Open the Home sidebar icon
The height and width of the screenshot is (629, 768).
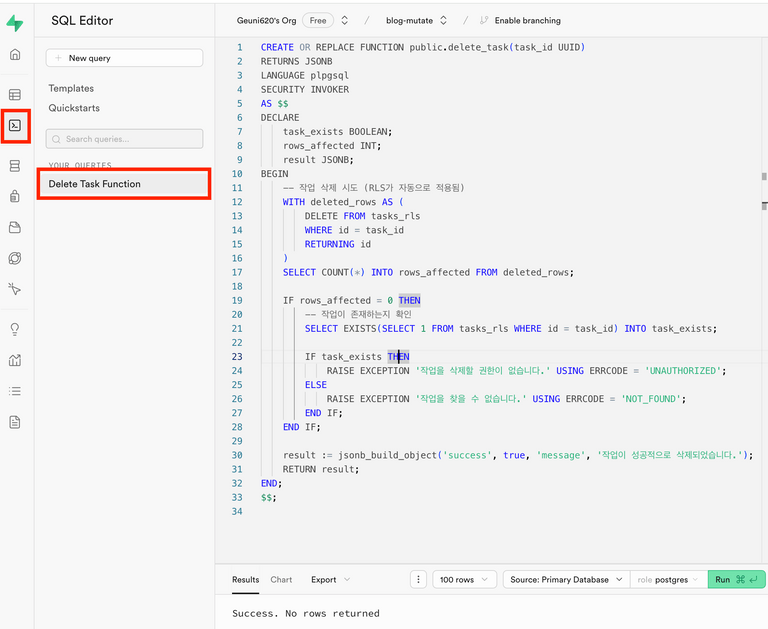coord(15,54)
